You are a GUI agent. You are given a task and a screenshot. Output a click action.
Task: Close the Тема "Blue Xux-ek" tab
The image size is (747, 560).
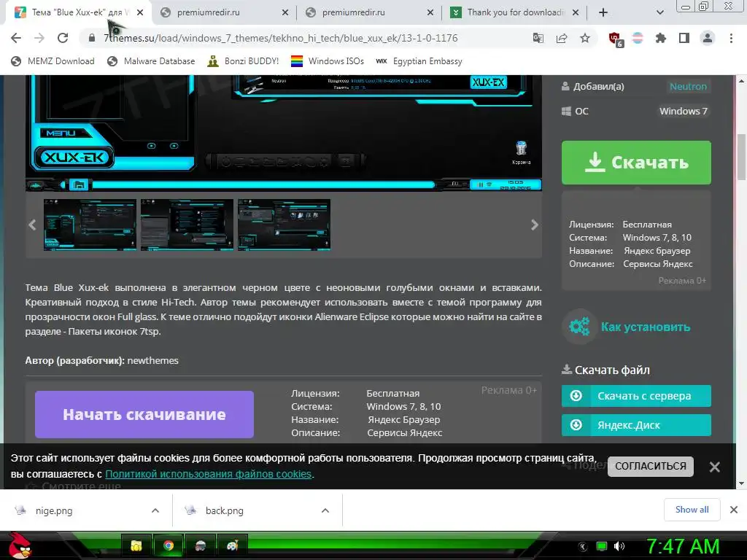(140, 12)
